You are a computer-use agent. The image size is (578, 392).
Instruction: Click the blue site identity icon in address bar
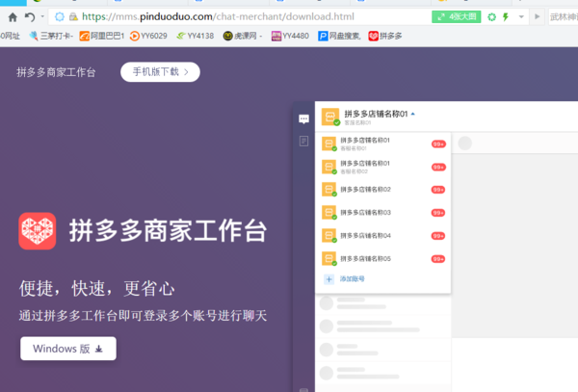coord(60,16)
